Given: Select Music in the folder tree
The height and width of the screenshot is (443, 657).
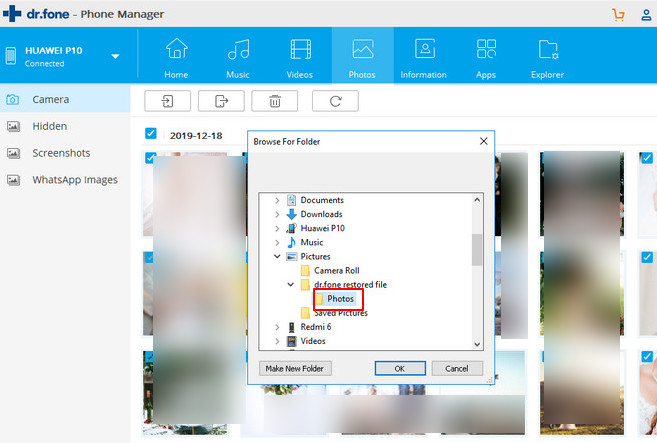Looking at the screenshot, I should (x=312, y=242).
